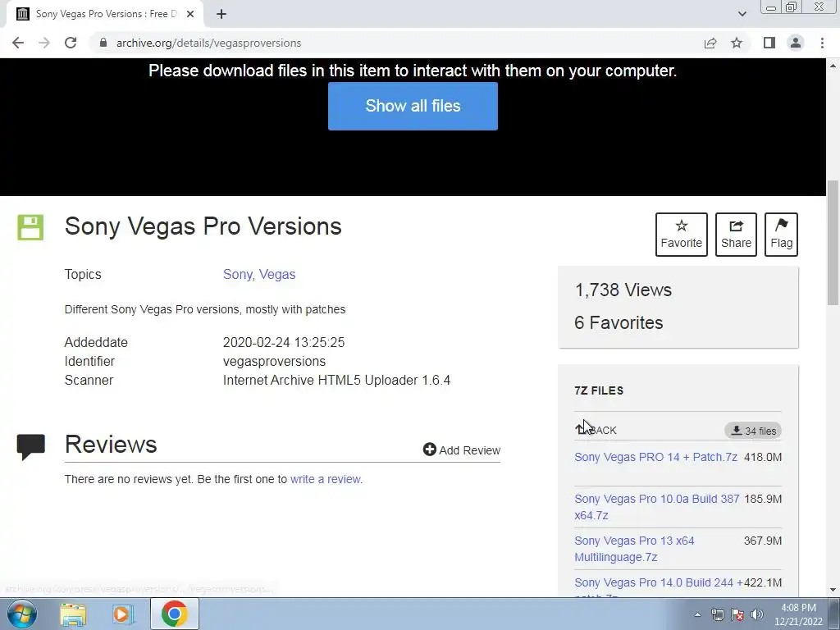The image size is (840, 630).
Task: Click the browser back arrow
Action: 18,43
